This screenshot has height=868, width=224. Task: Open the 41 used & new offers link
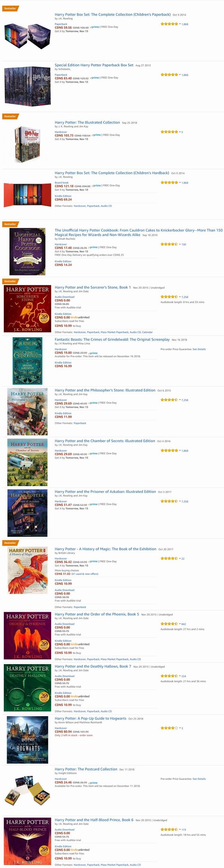85,573
